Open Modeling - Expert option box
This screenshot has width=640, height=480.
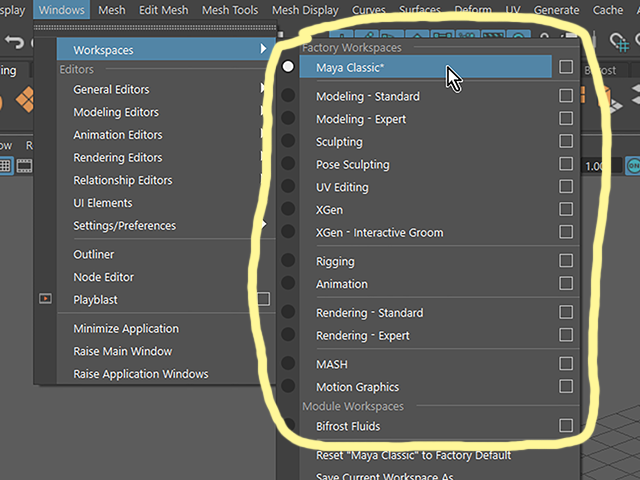(x=566, y=119)
